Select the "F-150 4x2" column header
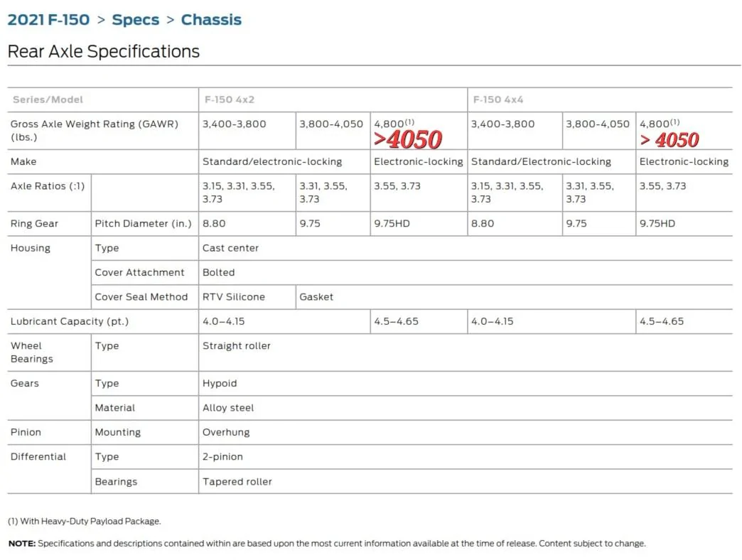The height and width of the screenshot is (560, 742). [230, 99]
